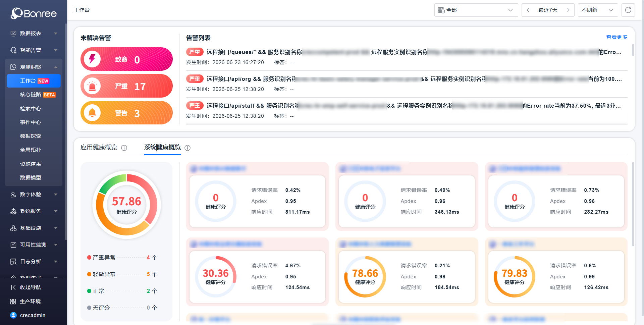Click the 可用性监测 chart icon
The width and height of the screenshot is (644, 325).
point(13,245)
